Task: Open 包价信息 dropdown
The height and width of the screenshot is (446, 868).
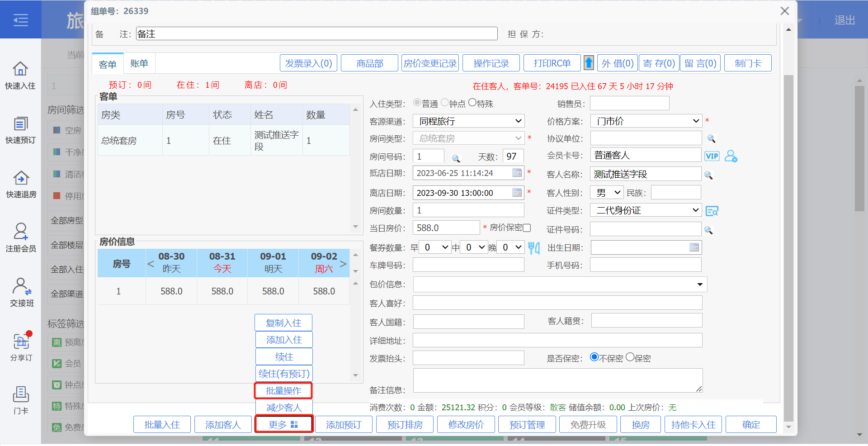Action: coord(560,285)
